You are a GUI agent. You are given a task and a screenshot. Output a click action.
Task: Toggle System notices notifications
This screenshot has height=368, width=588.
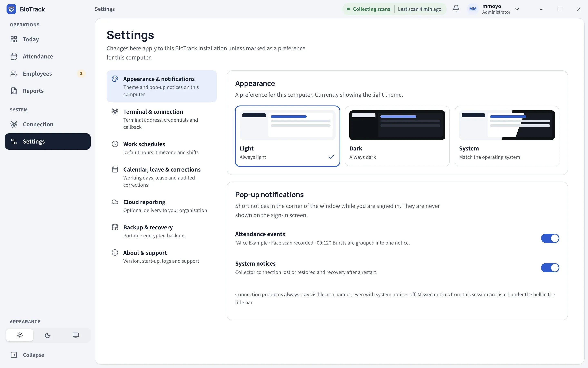pyautogui.click(x=550, y=268)
